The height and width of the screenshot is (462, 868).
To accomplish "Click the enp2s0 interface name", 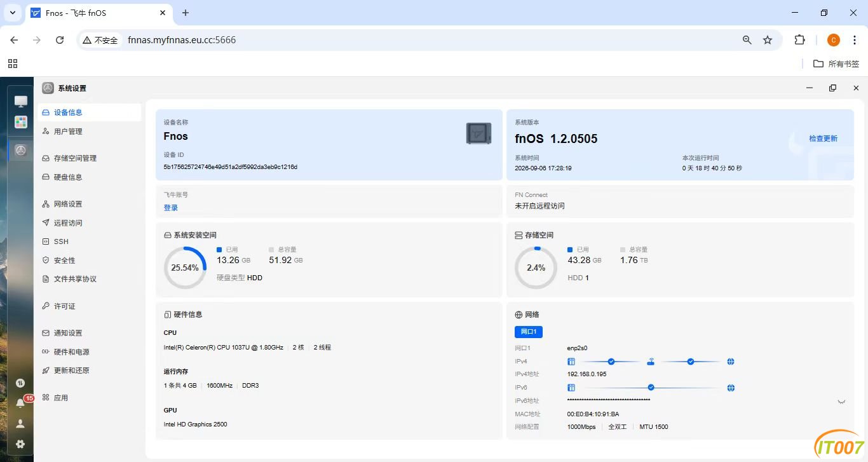I will pyautogui.click(x=577, y=348).
